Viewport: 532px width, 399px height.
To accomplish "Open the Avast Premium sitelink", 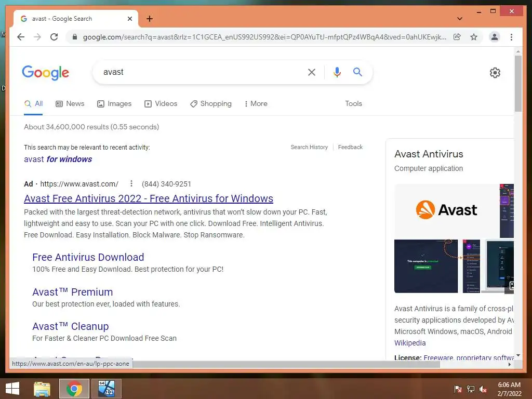I will pyautogui.click(x=73, y=292).
